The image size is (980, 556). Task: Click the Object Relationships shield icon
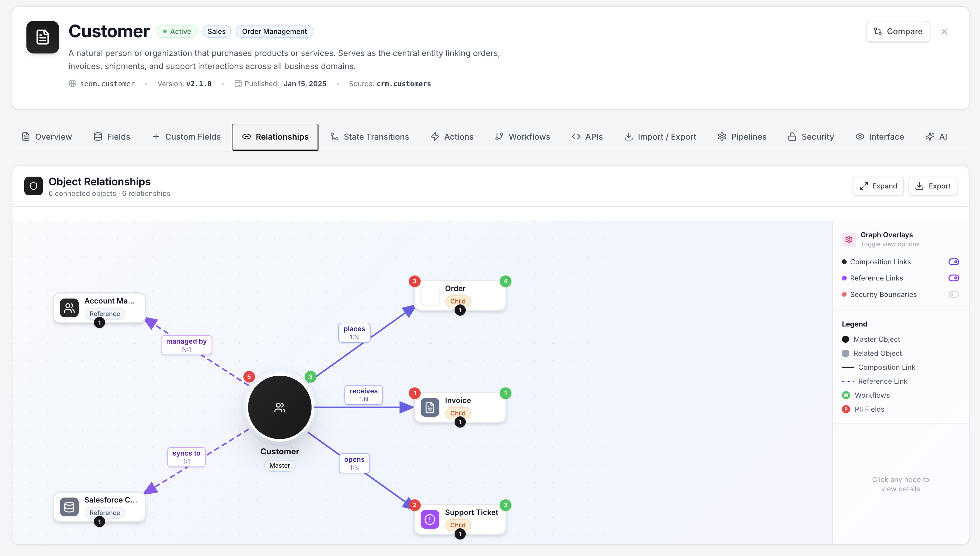click(x=34, y=186)
